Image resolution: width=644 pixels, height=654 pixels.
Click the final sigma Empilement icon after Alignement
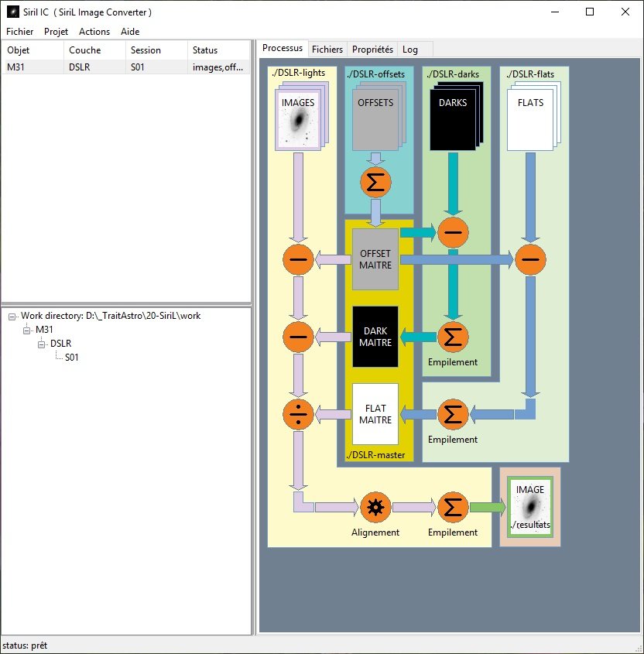point(453,507)
